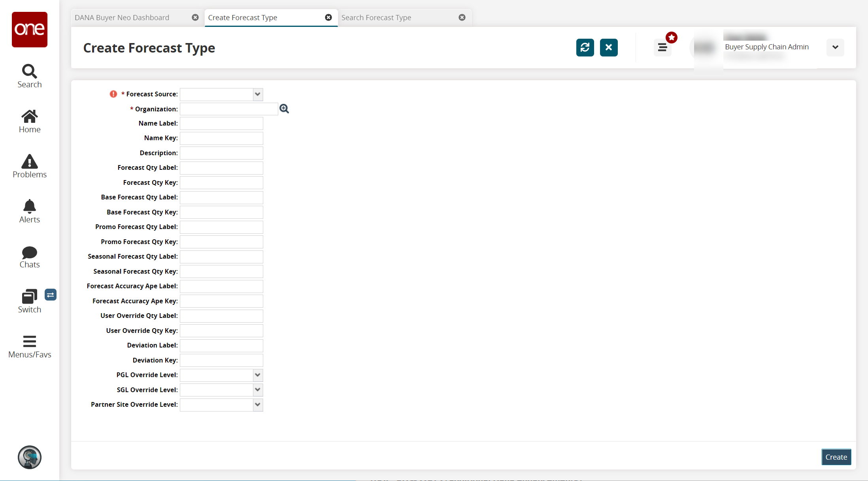Click the Organization lookup magnifier icon
Viewport: 868px width, 481px height.
pyautogui.click(x=284, y=109)
